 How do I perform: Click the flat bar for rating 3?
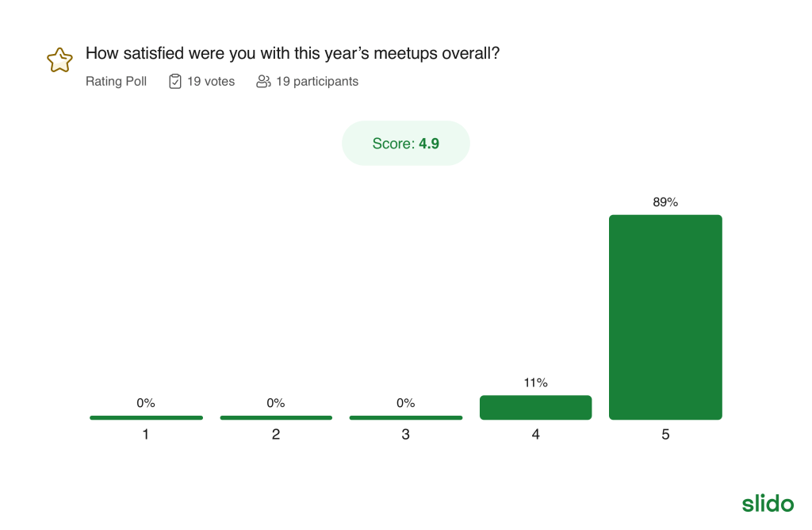(x=405, y=417)
